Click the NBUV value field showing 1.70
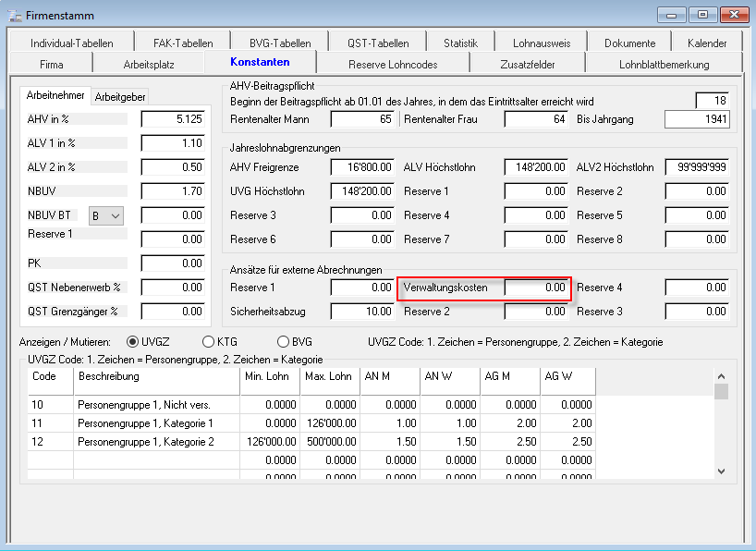 coord(173,191)
